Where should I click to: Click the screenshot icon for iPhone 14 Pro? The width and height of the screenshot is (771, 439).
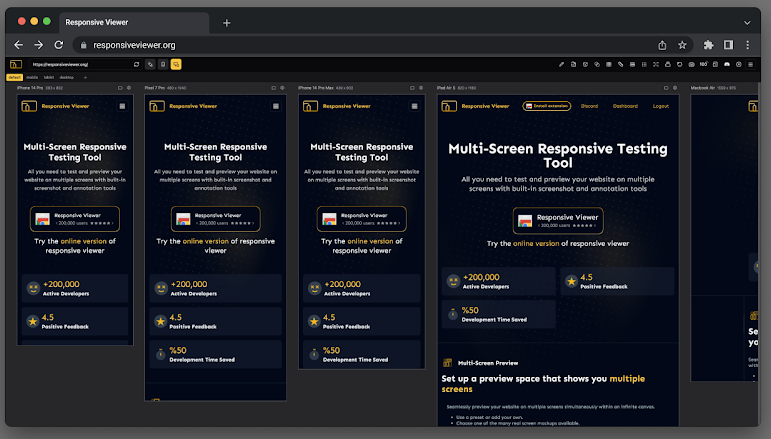pos(120,88)
